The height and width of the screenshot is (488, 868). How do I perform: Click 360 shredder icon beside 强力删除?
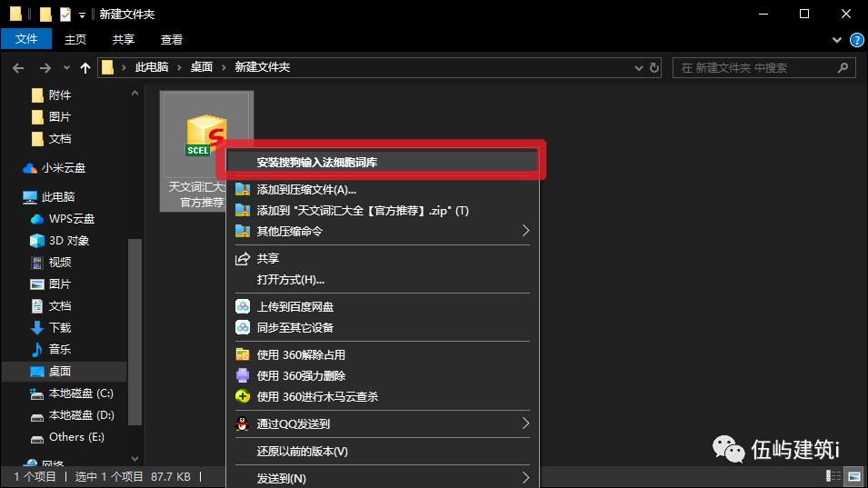(x=243, y=375)
